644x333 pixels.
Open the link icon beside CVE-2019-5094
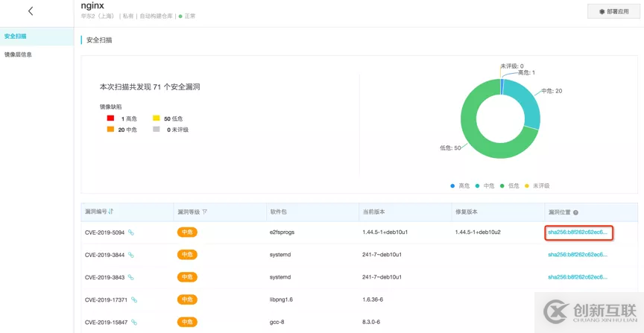(130, 232)
